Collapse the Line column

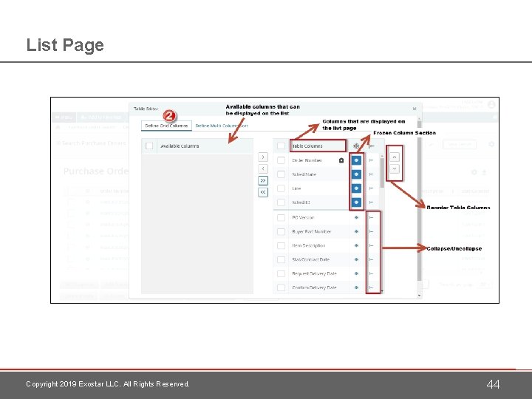[371, 188]
